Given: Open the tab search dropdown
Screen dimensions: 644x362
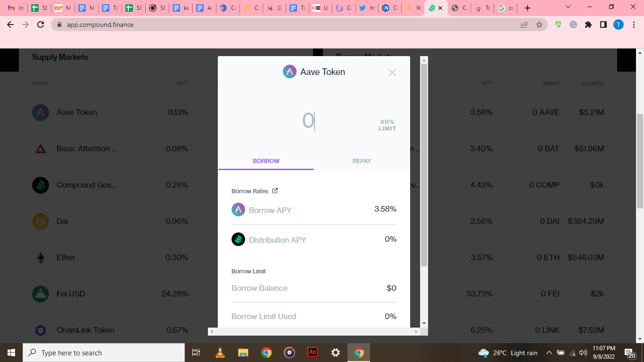Looking at the screenshot, I should point(568,7).
